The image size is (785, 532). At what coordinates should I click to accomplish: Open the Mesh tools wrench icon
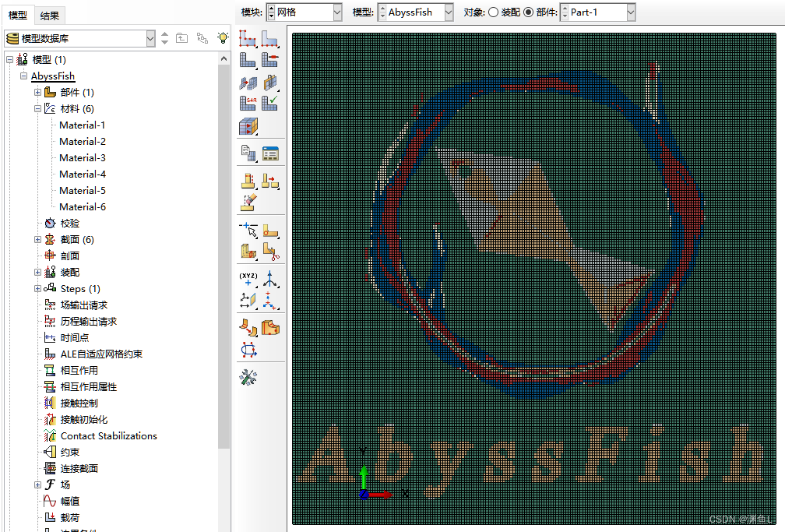248,377
